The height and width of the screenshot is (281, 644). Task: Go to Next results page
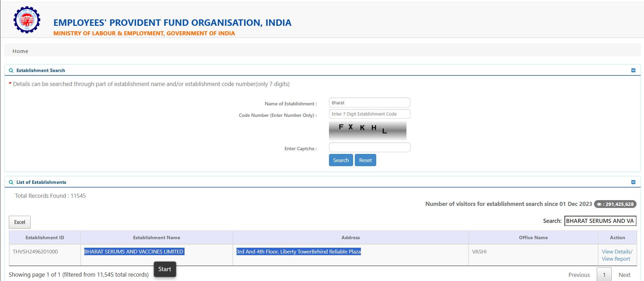coord(624,275)
